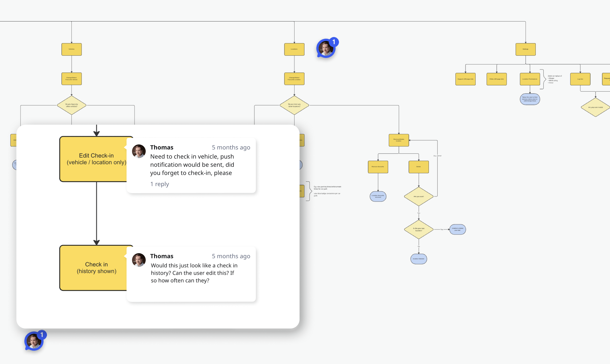610x364 pixels.
Task: Click the Thomas name on the push notification comment
Action: [x=162, y=147]
